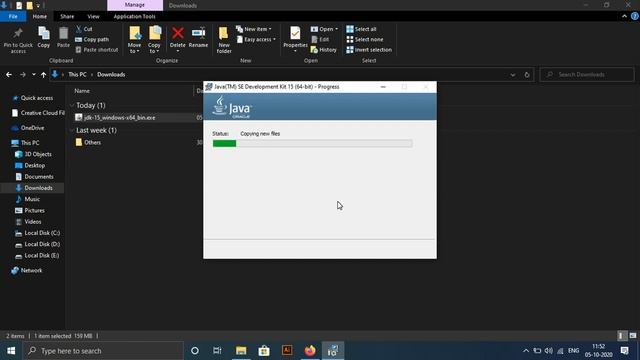Expand address bar history dropdown
Image resolution: width=640 pixels, height=360 pixels.
513,75
